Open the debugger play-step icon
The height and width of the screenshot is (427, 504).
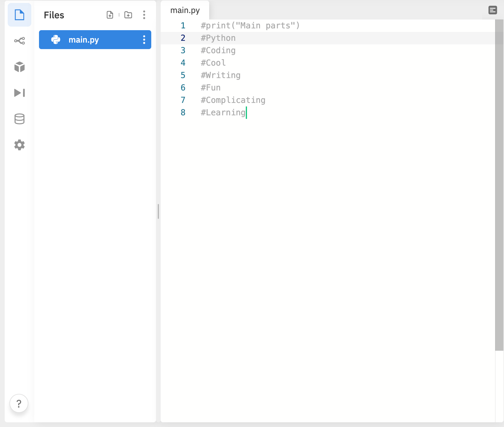coord(19,93)
